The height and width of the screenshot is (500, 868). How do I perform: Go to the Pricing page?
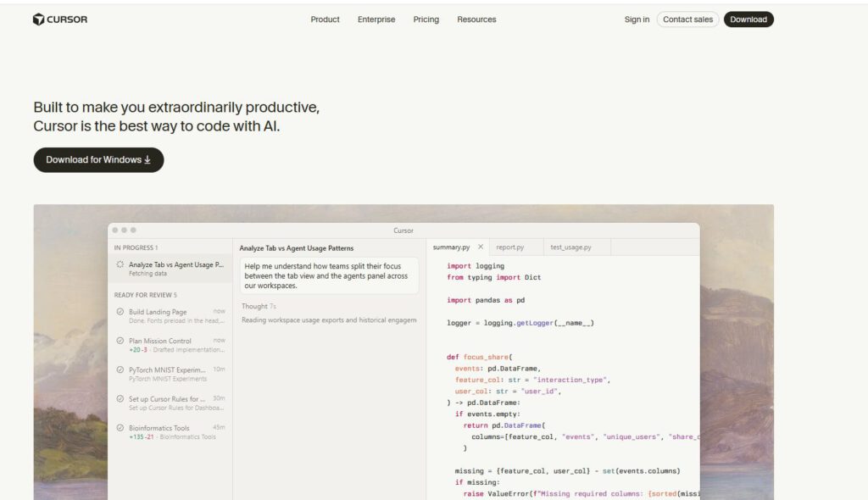coord(426,19)
